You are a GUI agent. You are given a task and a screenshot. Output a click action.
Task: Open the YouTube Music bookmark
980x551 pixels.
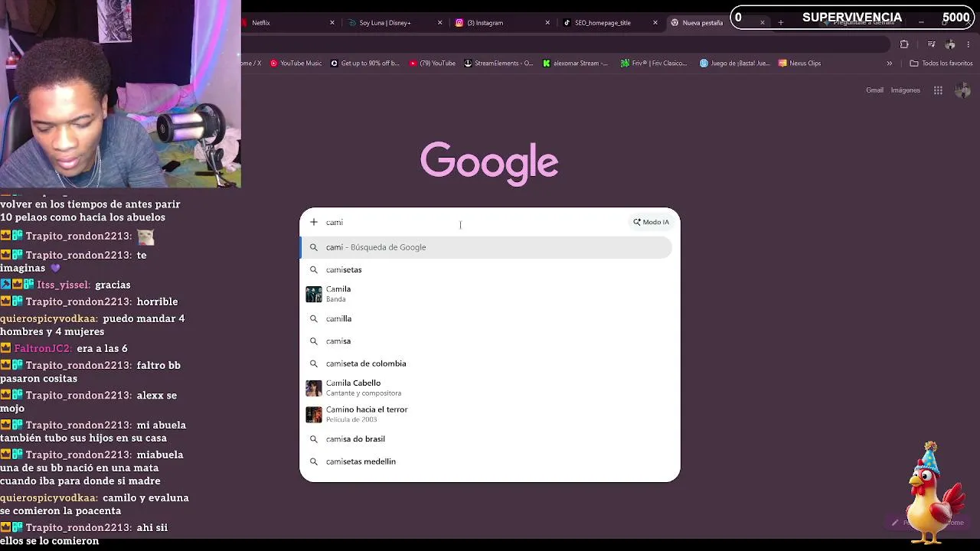coord(296,64)
